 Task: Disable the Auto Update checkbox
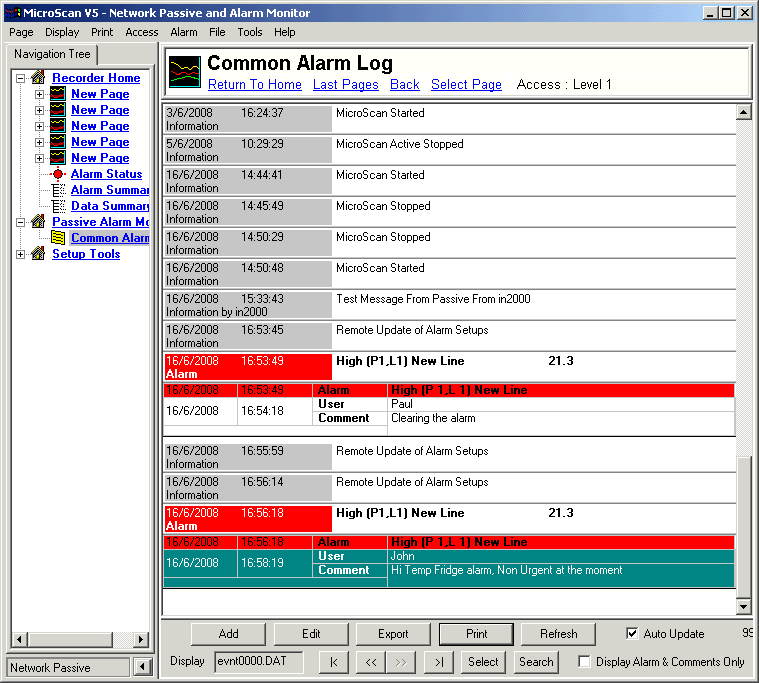632,633
